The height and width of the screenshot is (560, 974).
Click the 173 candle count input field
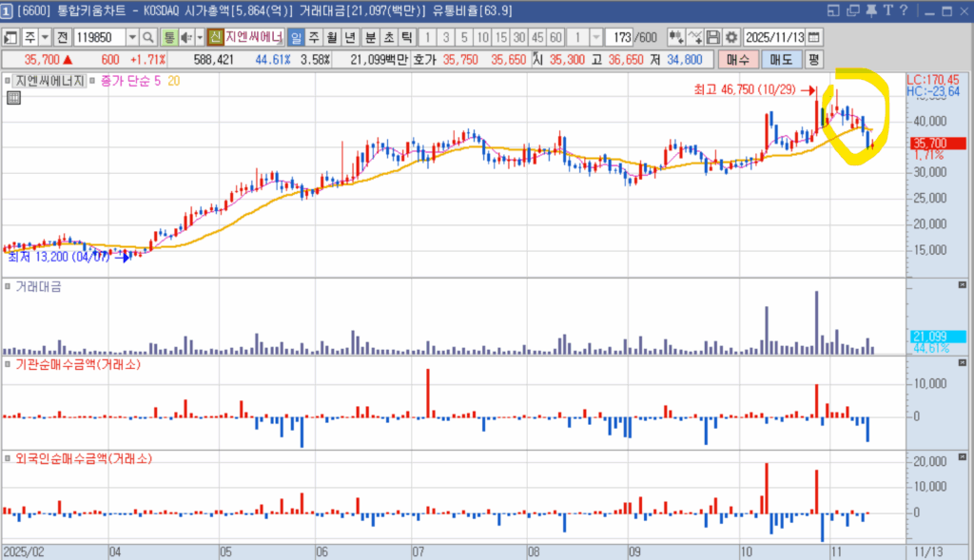pos(619,37)
